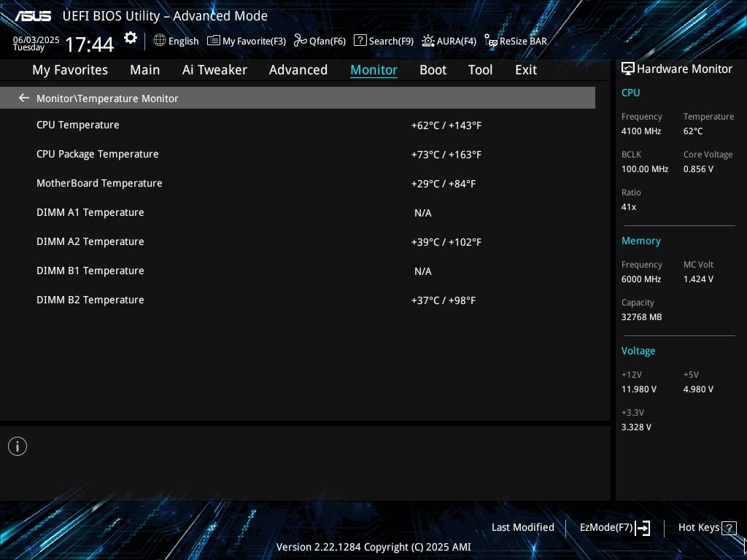Click the 06/03/2025 date
Screen dimensions: 747x560
pos(36,40)
